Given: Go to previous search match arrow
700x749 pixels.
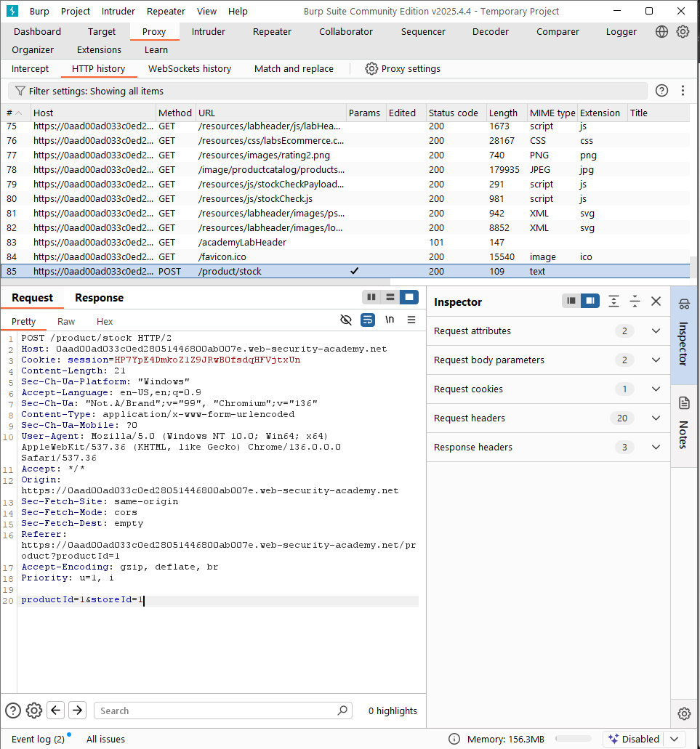Looking at the screenshot, I should pyautogui.click(x=55, y=710).
